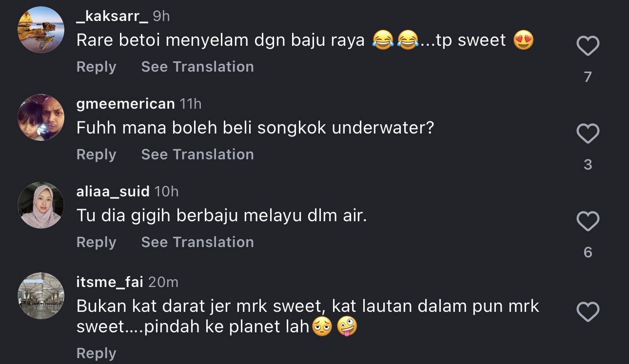Like itsme_fai's comment with the heart
Image resolution: width=629 pixels, height=364 pixels.
[x=588, y=312]
